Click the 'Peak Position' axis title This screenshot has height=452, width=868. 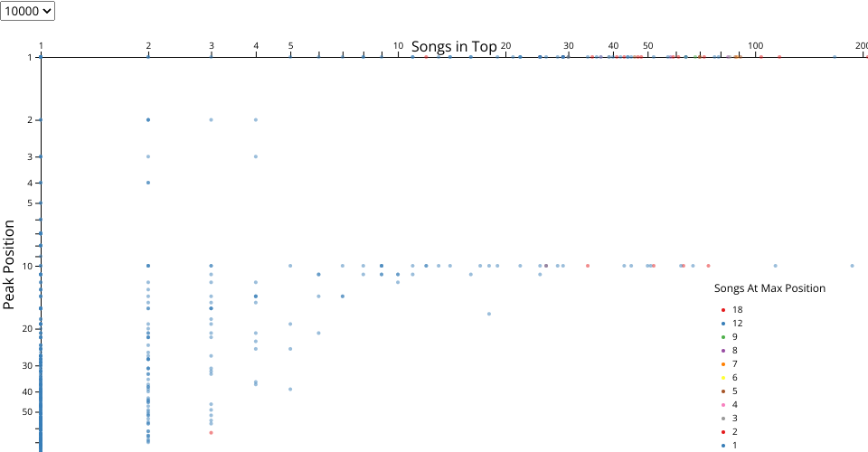(10, 264)
